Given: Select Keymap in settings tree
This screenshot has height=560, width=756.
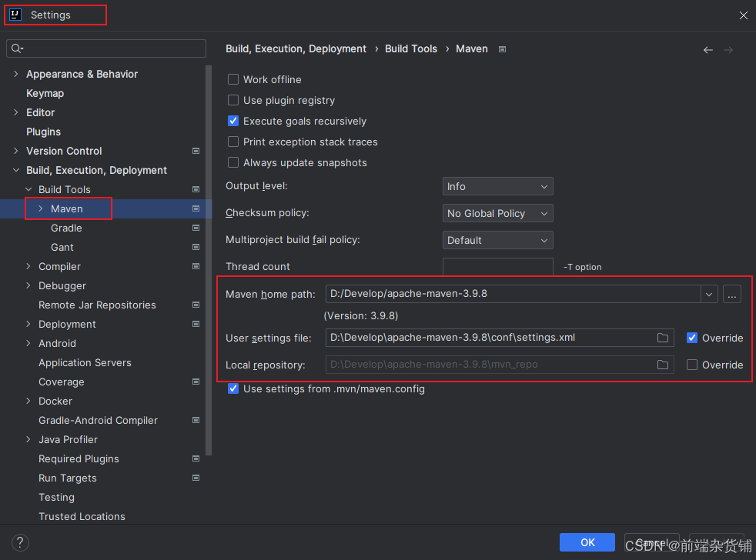Looking at the screenshot, I should click(45, 93).
